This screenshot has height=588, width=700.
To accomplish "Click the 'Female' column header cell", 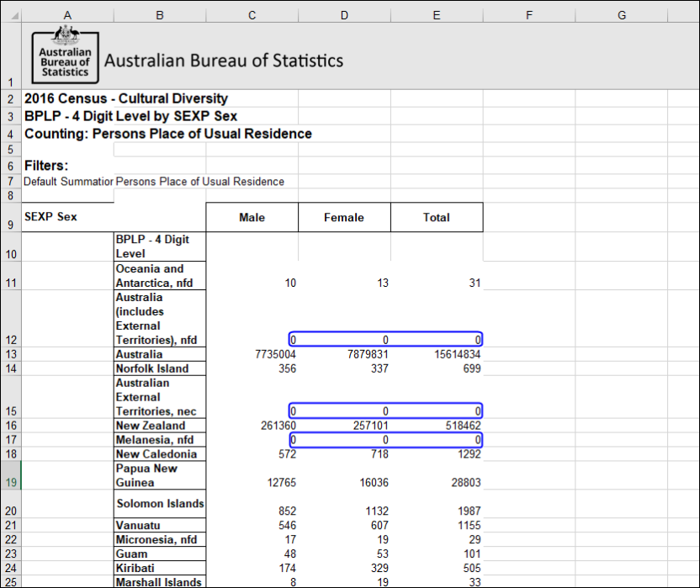I will coord(344,216).
